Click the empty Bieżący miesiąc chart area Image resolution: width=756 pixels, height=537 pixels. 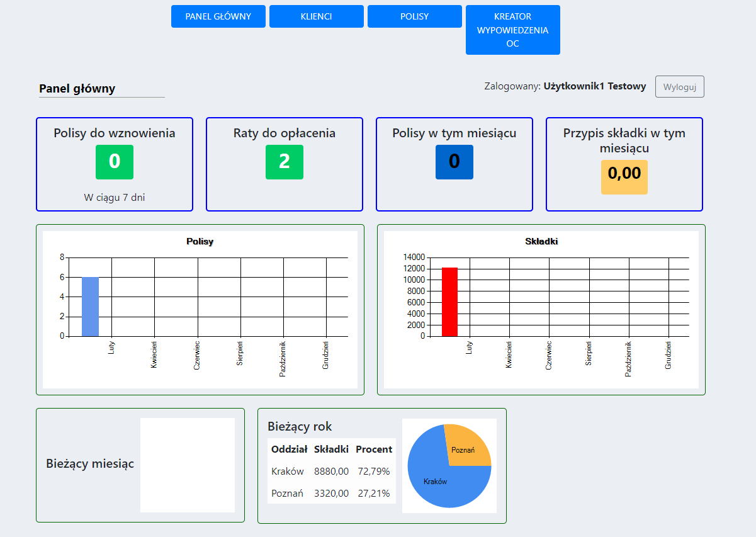pyautogui.click(x=188, y=465)
